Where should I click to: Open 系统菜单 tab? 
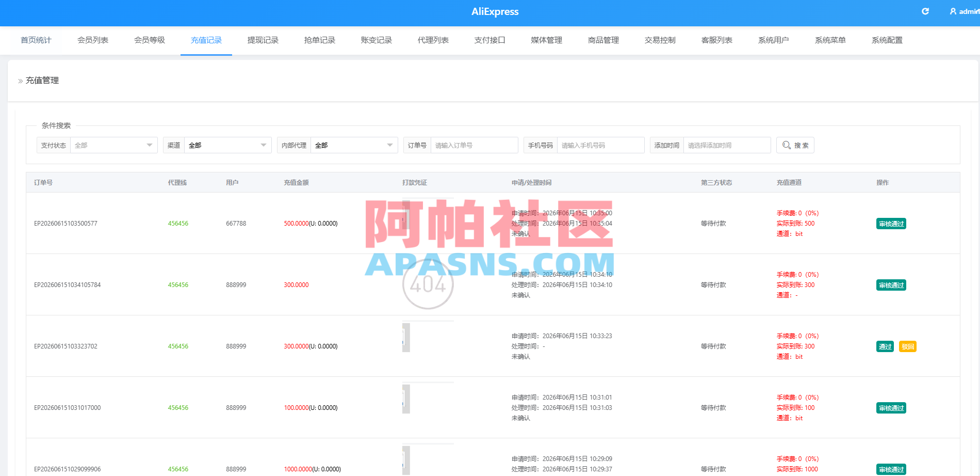[x=830, y=40]
